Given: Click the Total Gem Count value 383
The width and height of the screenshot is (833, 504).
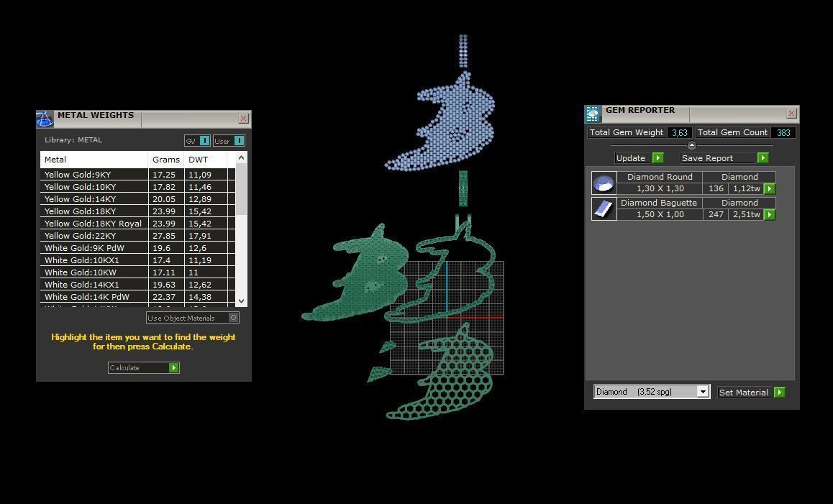Looking at the screenshot, I should tap(783, 132).
